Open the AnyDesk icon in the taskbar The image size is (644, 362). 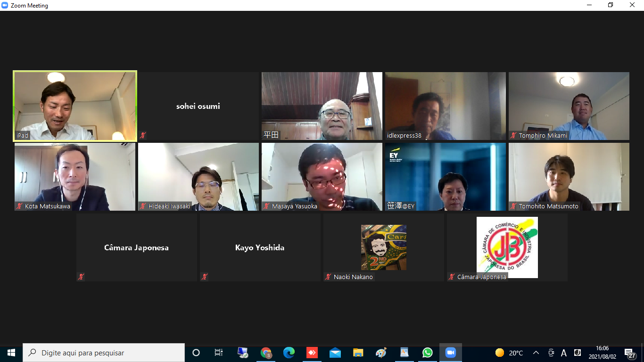[x=312, y=353]
